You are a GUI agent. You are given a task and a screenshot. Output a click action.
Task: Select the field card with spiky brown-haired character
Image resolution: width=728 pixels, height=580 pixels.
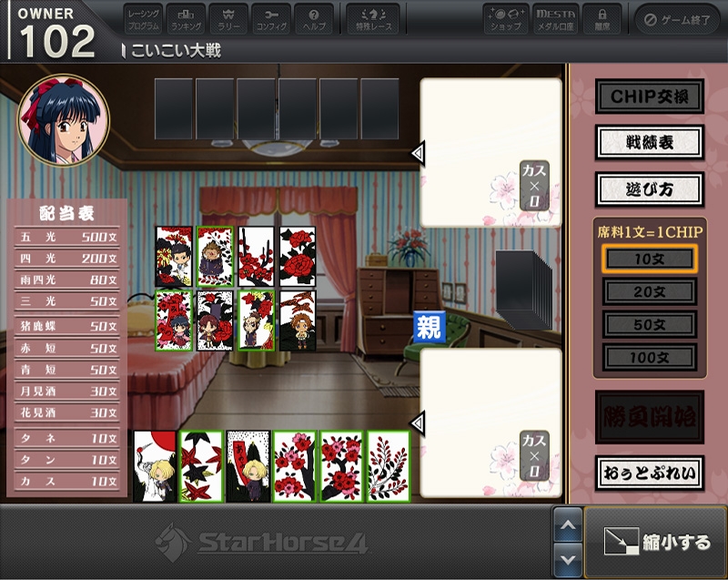pyautogui.click(x=215, y=257)
